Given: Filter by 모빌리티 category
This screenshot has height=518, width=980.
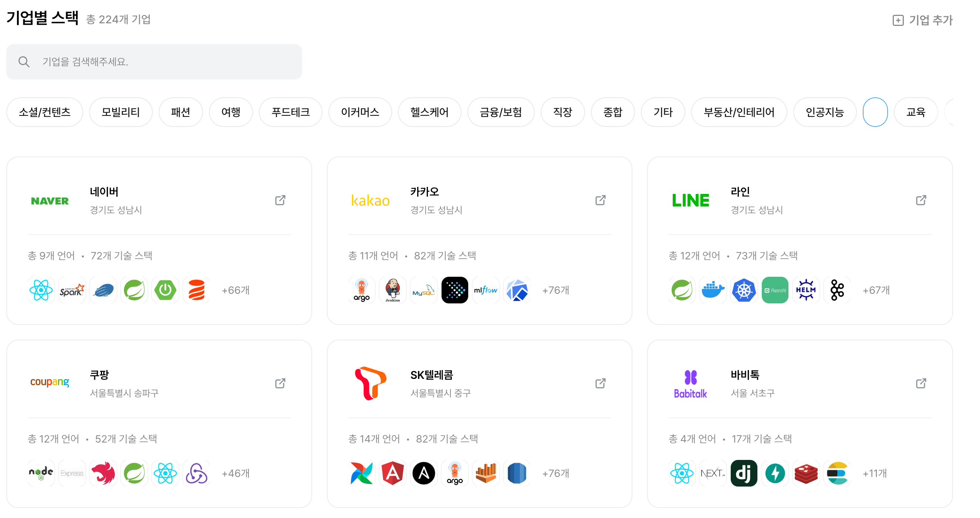Looking at the screenshot, I should point(121,112).
